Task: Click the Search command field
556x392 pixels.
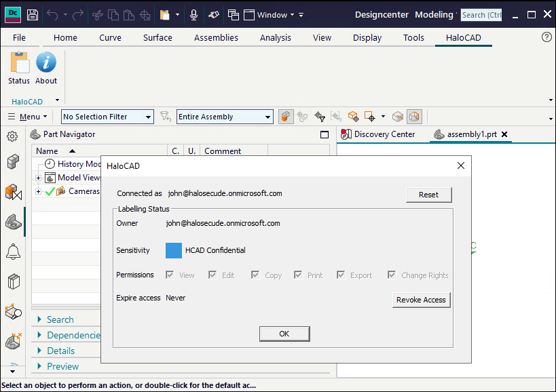Action: tap(481, 15)
